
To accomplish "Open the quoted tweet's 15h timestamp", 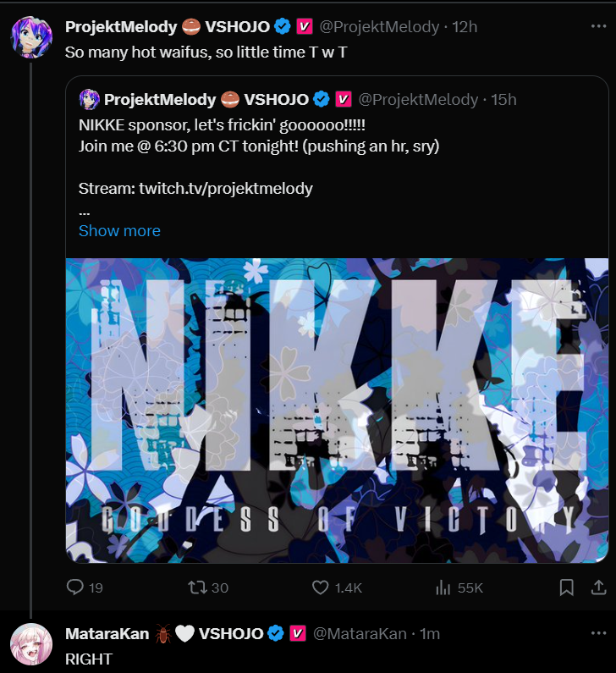I will click(503, 99).
